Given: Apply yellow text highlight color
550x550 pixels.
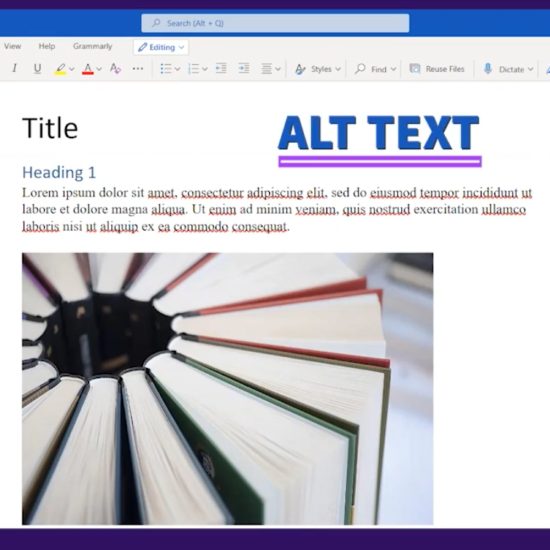Looking at the screenshot, I should [x=60, y=69].
